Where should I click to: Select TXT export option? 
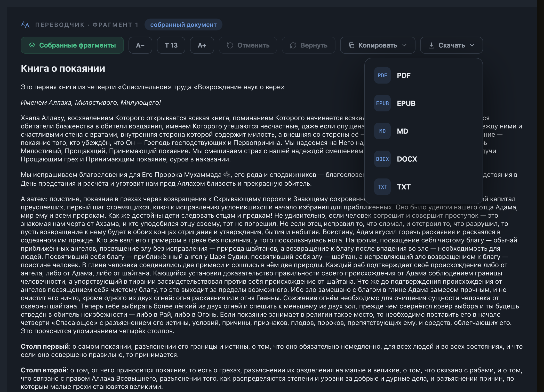coord(423,187)
